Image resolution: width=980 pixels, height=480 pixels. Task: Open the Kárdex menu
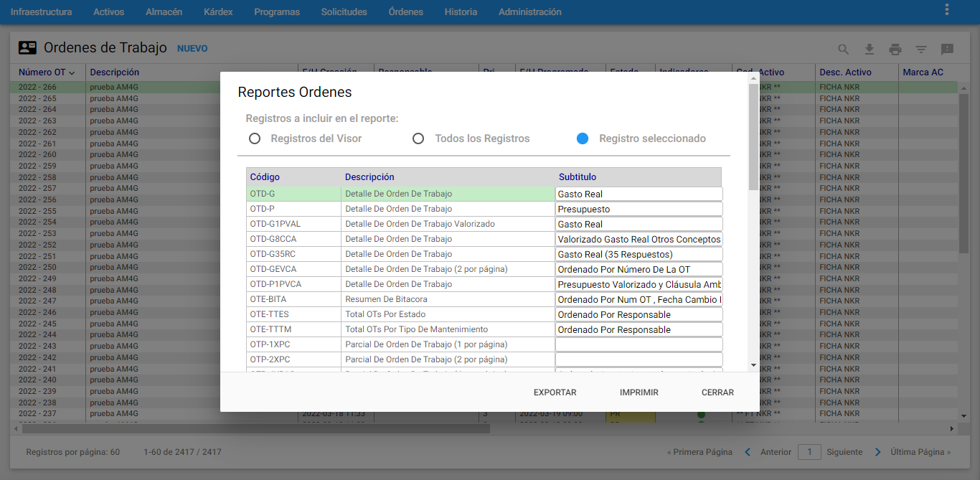click(218, 12)
